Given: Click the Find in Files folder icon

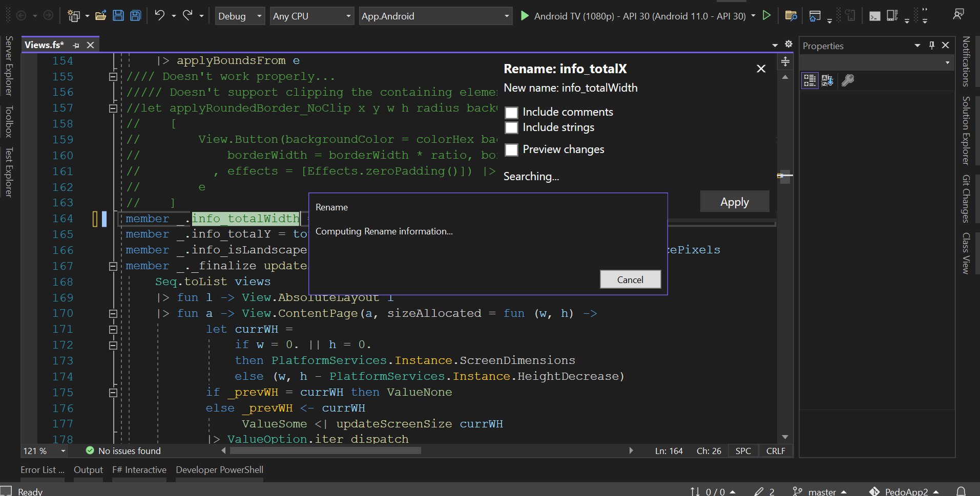Looking at the screenshot, I should pyautogui.click(x=791, y=15).
